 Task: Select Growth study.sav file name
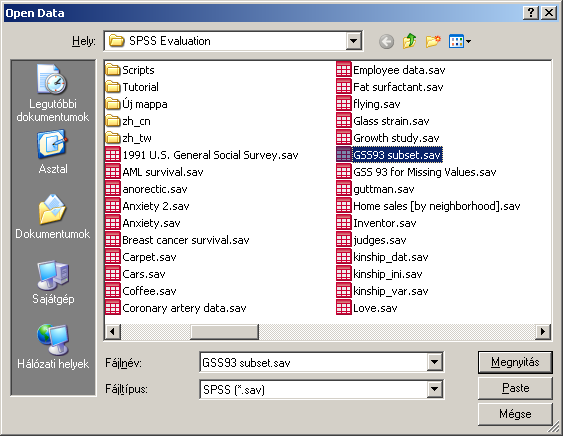(396, 138)
